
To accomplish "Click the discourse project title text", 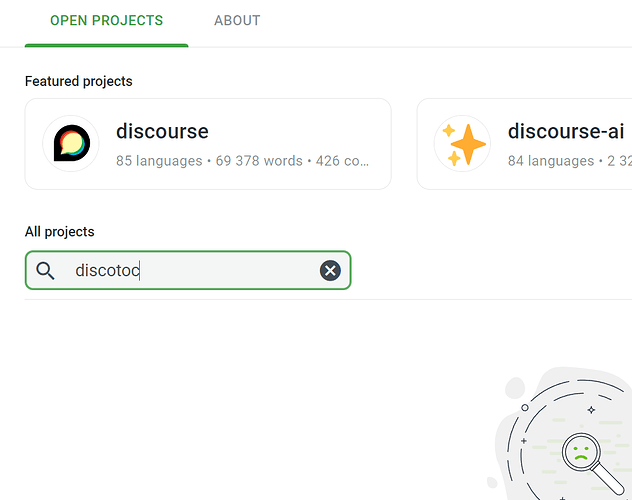I will coord(162,131).
